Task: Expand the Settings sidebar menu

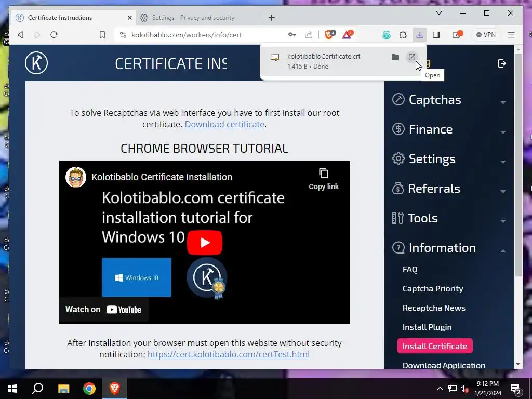Action: point(449,159)
